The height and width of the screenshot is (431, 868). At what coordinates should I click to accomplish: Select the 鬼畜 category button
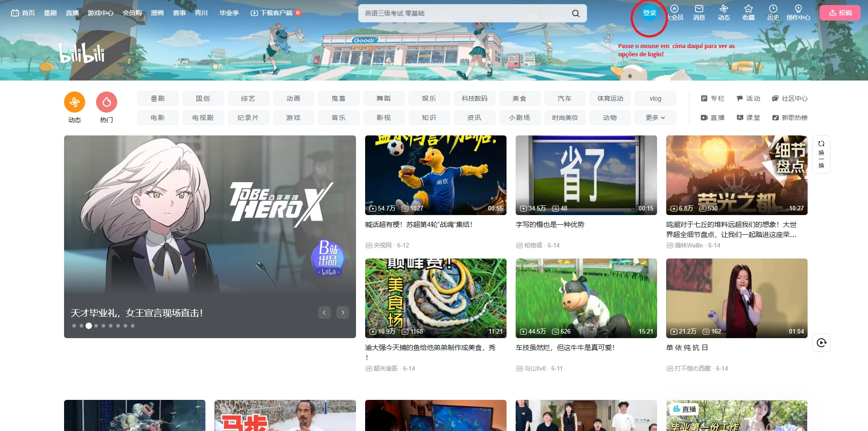click(x=339, y=98)
